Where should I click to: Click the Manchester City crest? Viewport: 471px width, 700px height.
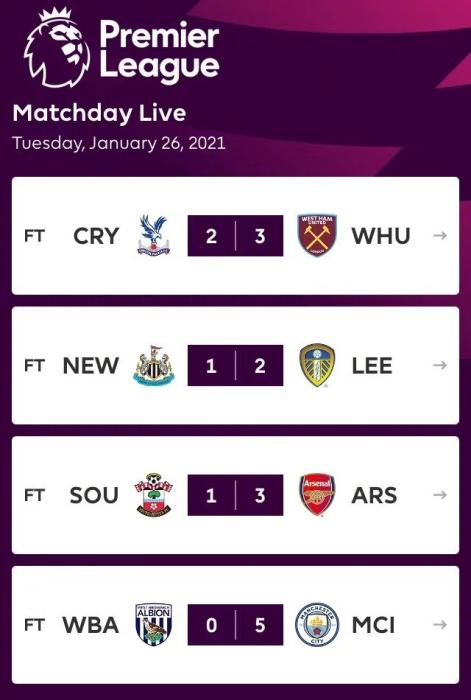317,625
